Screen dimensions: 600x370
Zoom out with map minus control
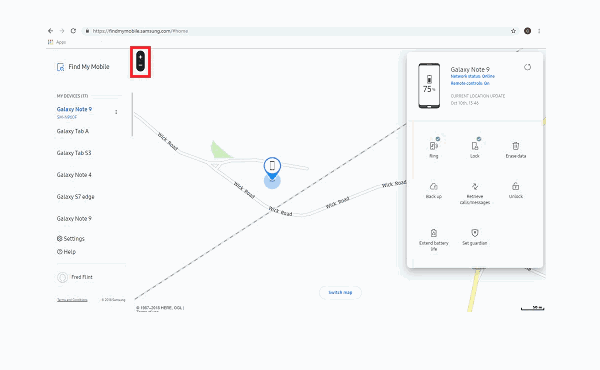(x=140, y=66)
